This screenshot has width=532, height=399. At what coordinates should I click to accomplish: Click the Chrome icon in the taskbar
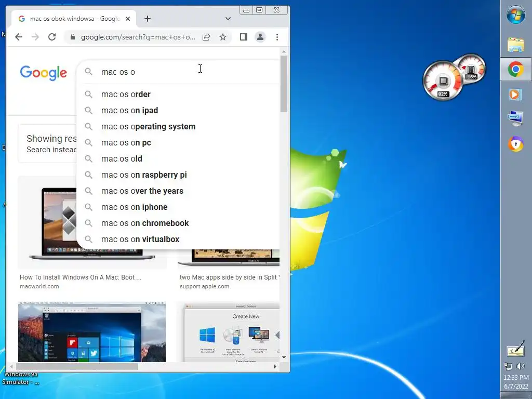516,70
